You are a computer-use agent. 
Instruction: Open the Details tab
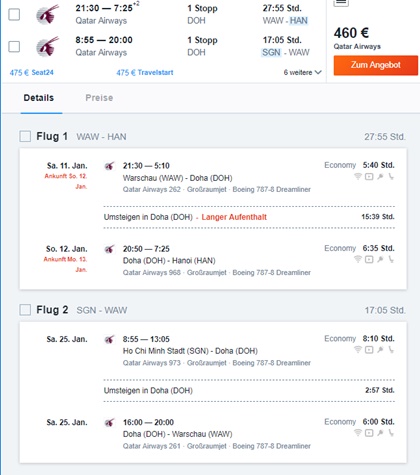(x=39, y=98)
